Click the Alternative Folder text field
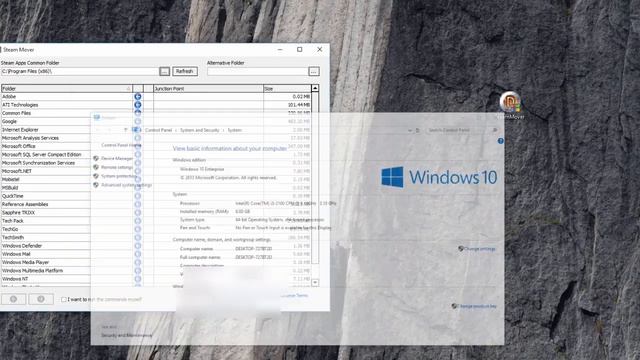The image size is (640, 360). tap(258, 71)
